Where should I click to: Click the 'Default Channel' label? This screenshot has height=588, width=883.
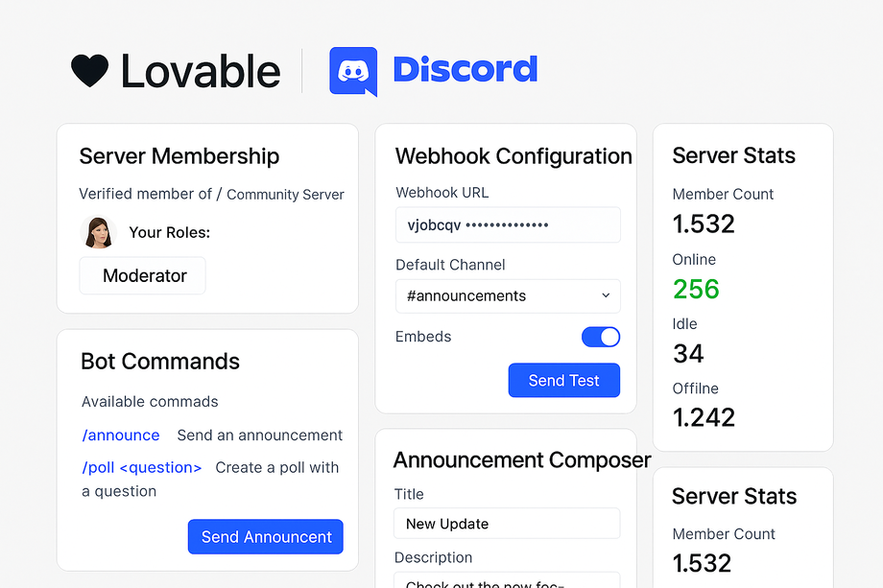point(450,265)
